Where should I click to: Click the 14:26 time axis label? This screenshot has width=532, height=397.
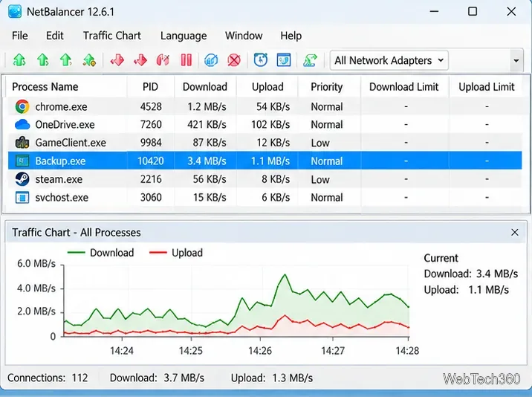point(260,350)
